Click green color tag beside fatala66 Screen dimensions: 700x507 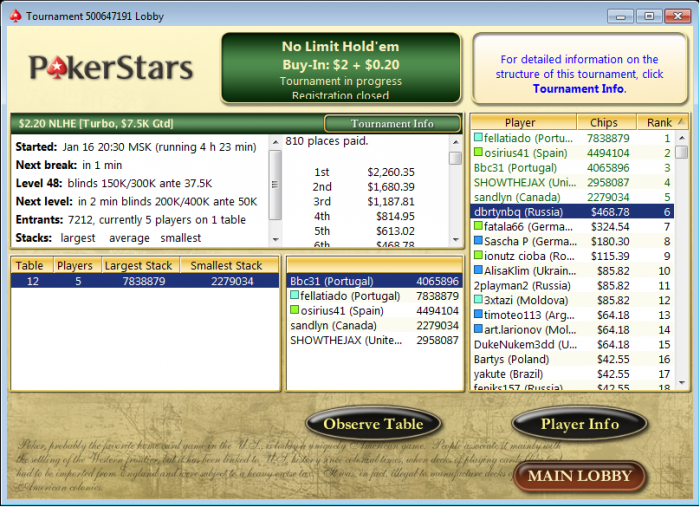[479, 226]
